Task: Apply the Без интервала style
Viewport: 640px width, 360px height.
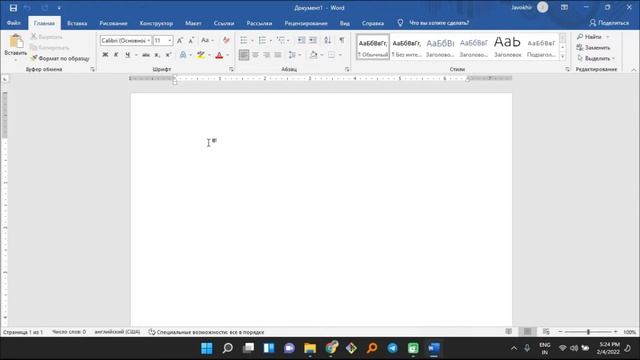Action: (x=407, y=47)
